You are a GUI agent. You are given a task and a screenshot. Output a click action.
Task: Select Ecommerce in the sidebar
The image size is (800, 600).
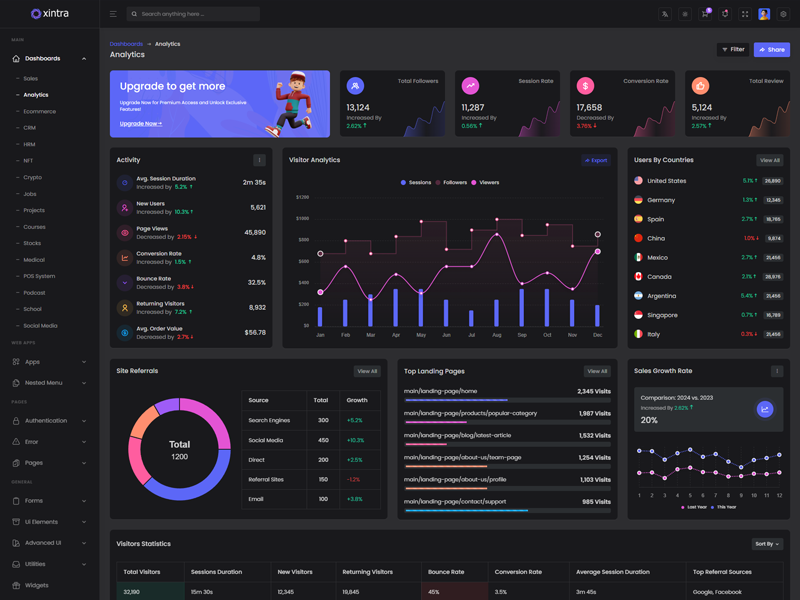pos(40,111)
